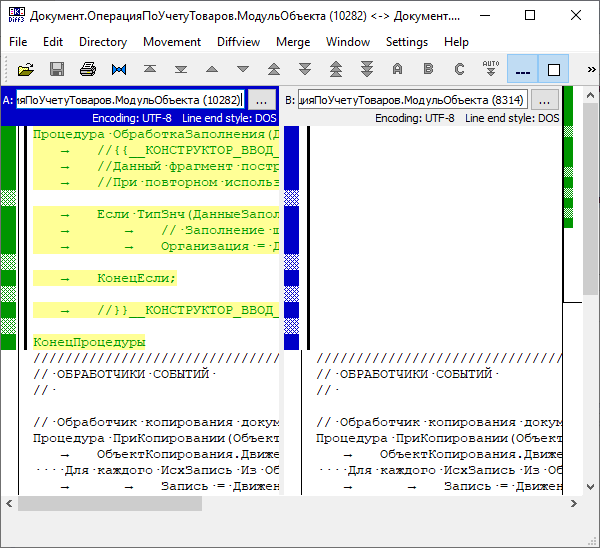Click browse button for file A
This screenshot has width=600, height=548.
point(260,100)
